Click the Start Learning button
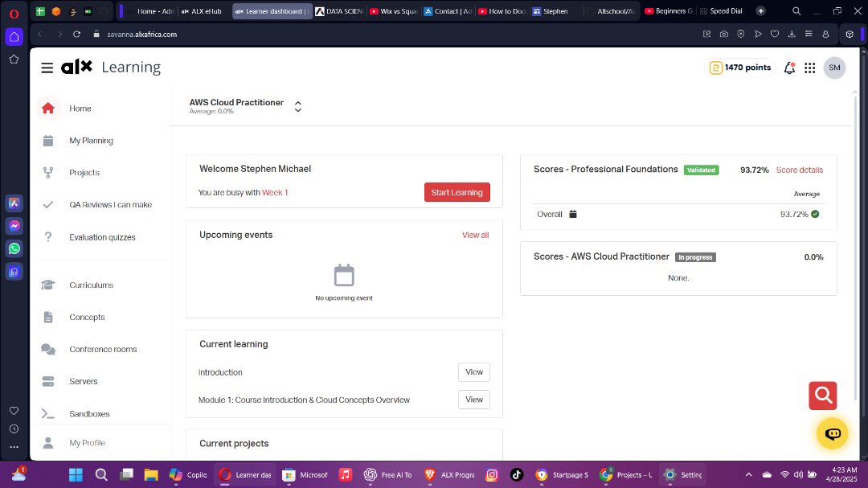Viewport: 868px width, 488px height. coord(457,192)
